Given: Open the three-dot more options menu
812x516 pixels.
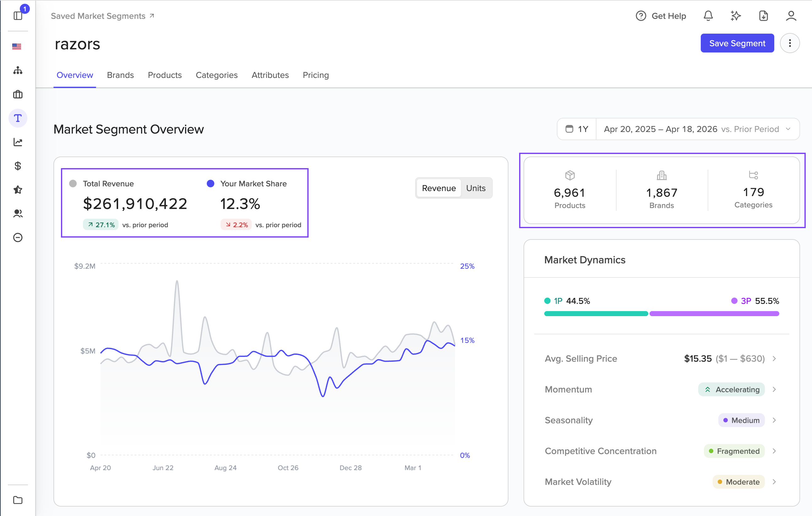Looking at the screenshot, I should [x=790, y=43].
